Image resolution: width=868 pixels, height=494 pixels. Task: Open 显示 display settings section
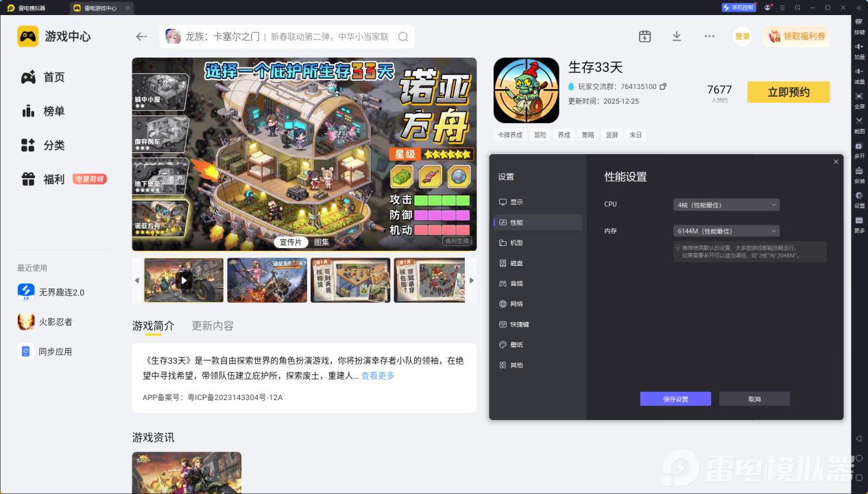(538, 202)
